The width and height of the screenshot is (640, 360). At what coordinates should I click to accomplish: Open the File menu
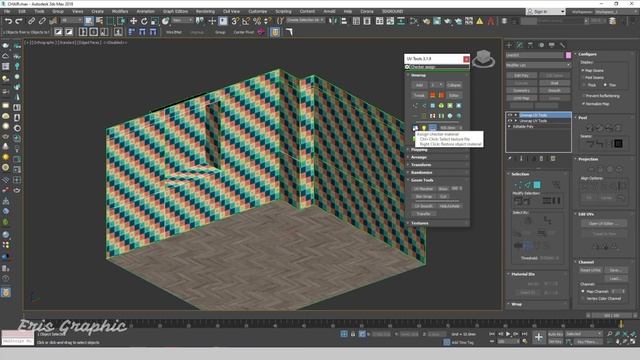tap(7, 11)
